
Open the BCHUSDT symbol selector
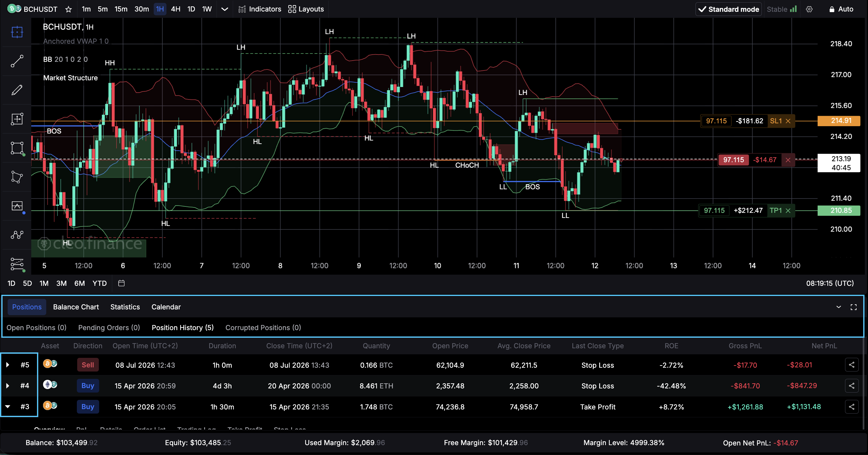click(40, 9)
